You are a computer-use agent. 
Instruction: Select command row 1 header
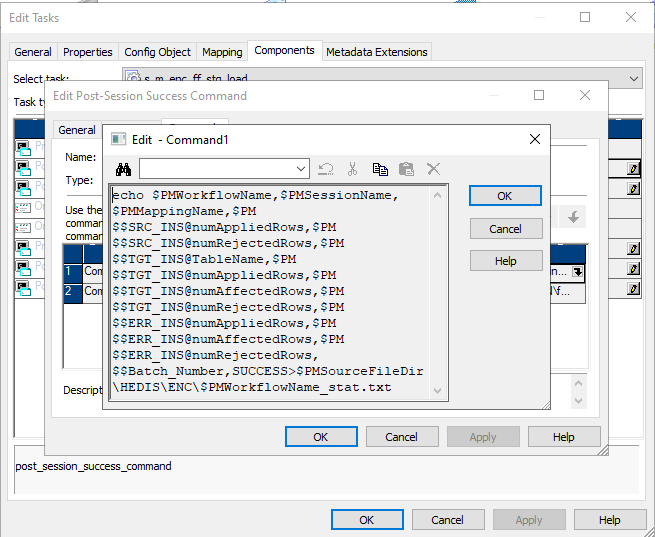coord(73,272)
